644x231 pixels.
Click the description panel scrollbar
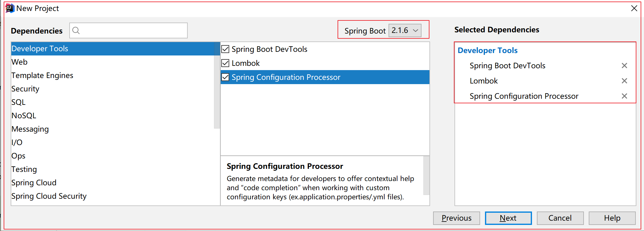[426, 175]
